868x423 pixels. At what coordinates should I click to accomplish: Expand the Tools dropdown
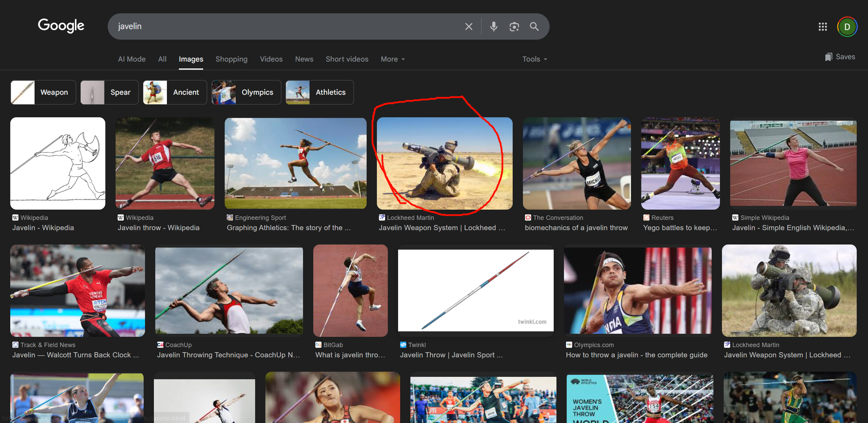(x=534, y=59)
